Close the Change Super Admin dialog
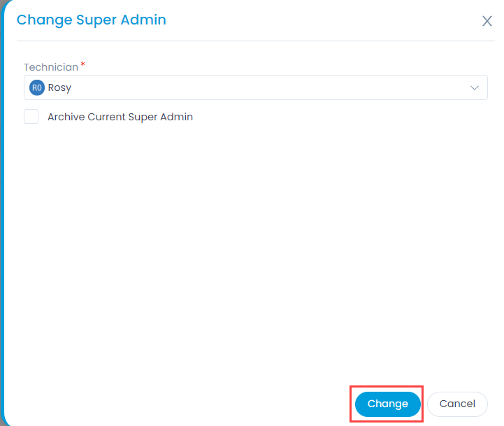This screenshot has height=426, width=504. tap(487, 21)
